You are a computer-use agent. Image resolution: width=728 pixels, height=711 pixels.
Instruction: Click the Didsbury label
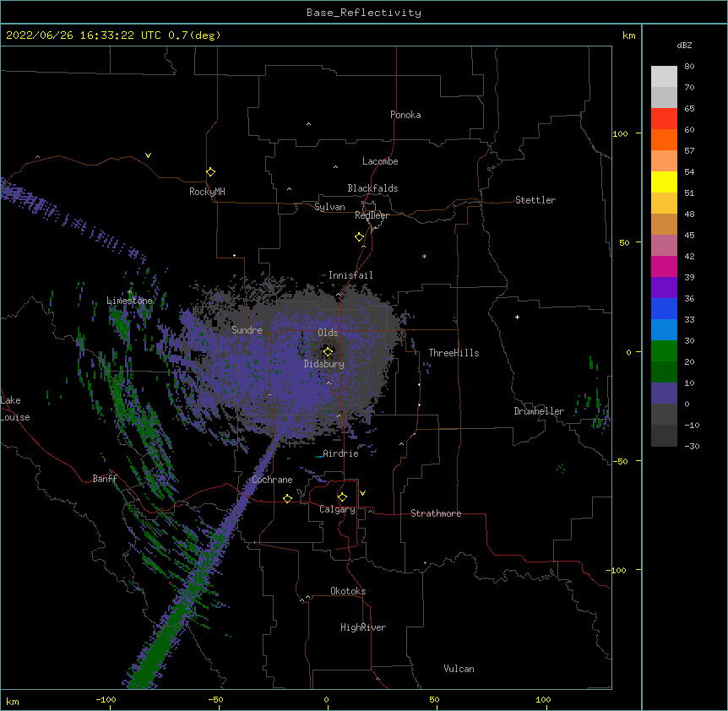point(324,364)
